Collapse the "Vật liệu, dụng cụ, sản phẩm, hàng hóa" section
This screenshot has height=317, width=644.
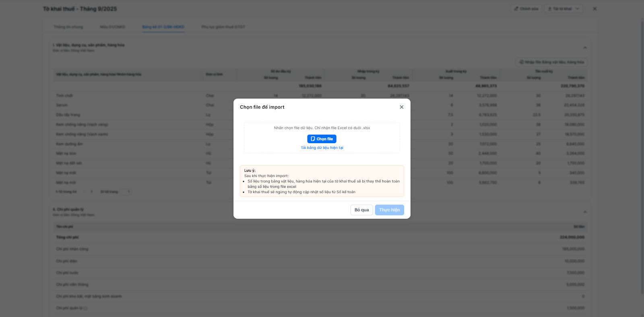(x=585, y=48)
